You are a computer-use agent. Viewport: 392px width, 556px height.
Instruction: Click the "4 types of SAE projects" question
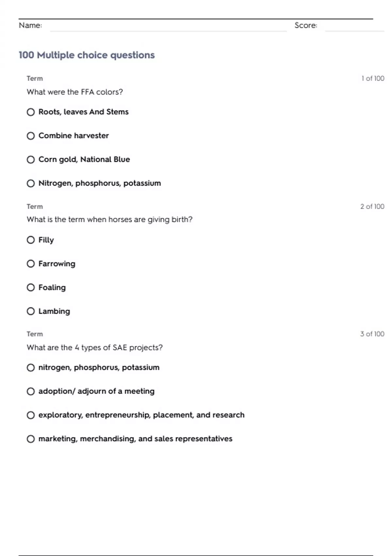95,348
